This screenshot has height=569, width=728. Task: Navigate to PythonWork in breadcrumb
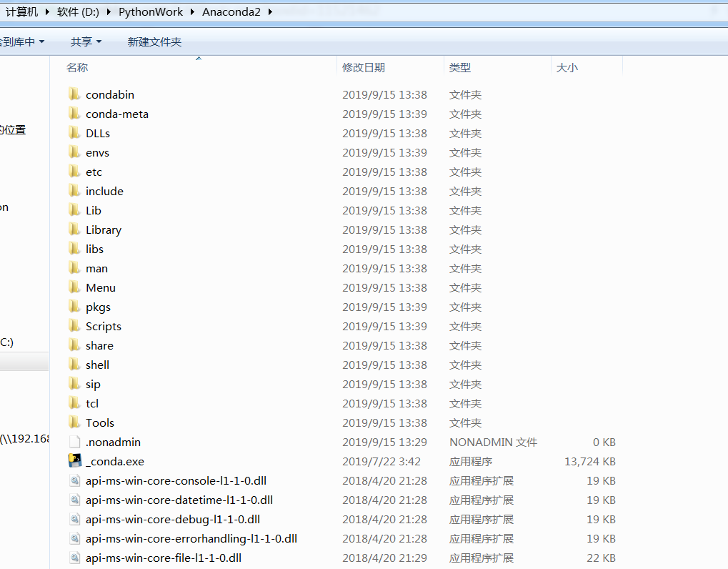(x=151, y=11)
